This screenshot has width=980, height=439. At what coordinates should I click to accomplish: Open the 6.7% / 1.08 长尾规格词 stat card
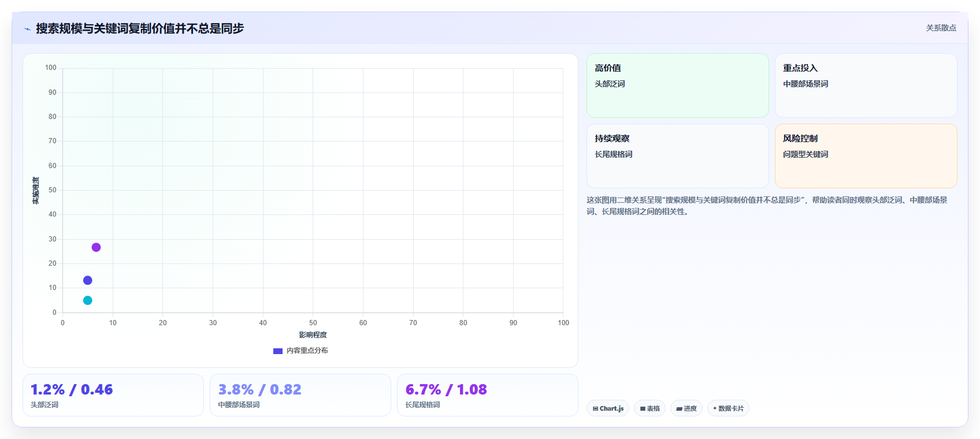click(488, 395)
